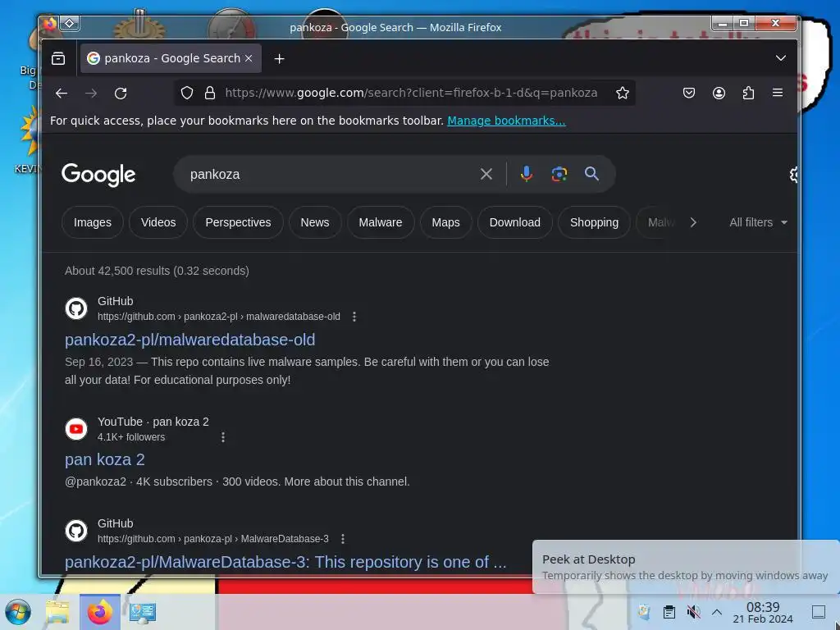Open pankoza2-pl/malwaredatabase-old result link

click(190, 340)
